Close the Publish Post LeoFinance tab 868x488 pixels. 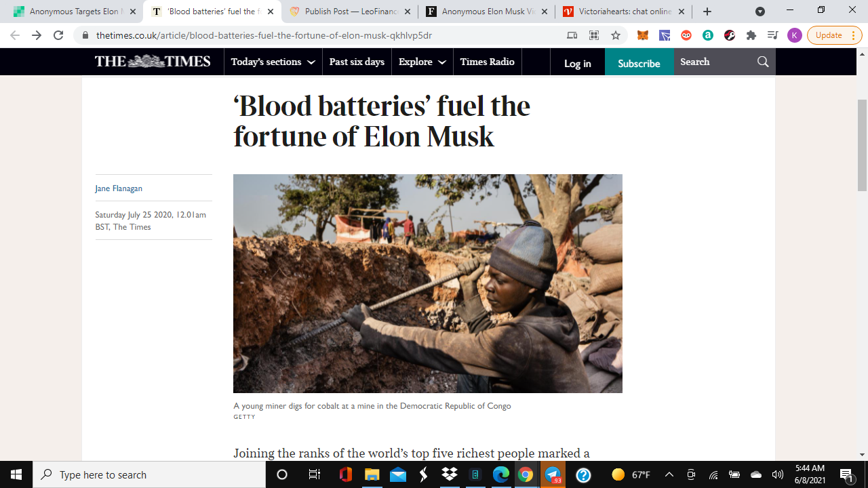point(408,12)
